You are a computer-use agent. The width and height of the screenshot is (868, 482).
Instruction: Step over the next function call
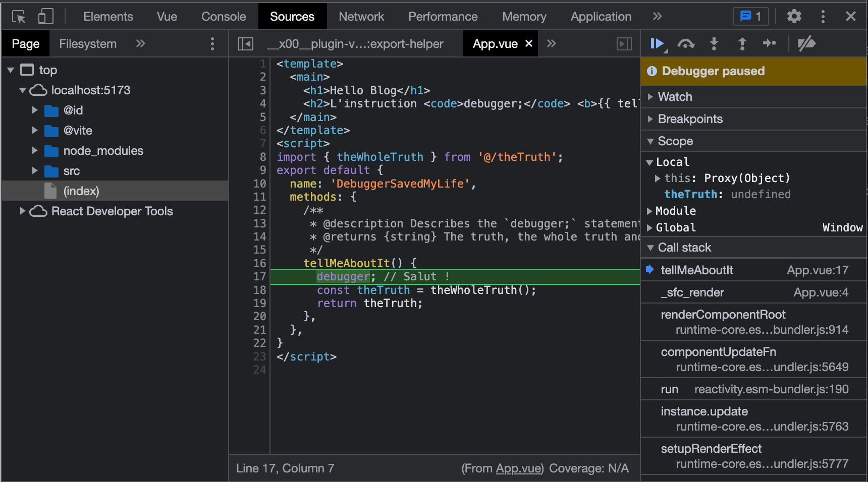point(686,43)
